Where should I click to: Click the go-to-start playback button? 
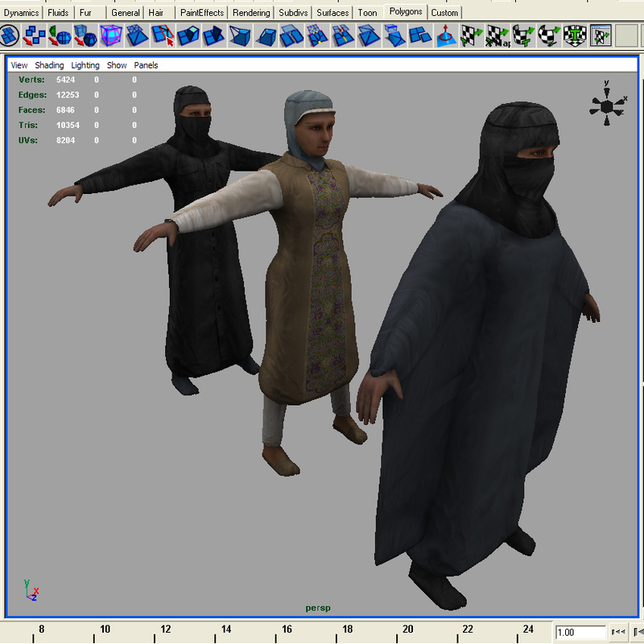[618, 633]
